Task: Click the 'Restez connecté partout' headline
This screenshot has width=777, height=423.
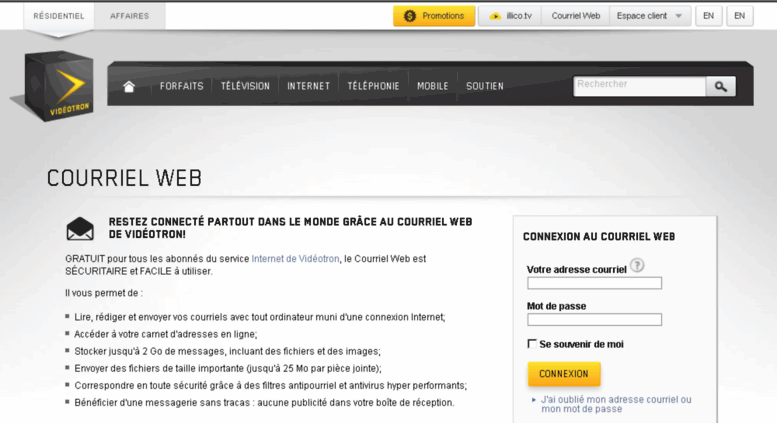Action: 290,228
